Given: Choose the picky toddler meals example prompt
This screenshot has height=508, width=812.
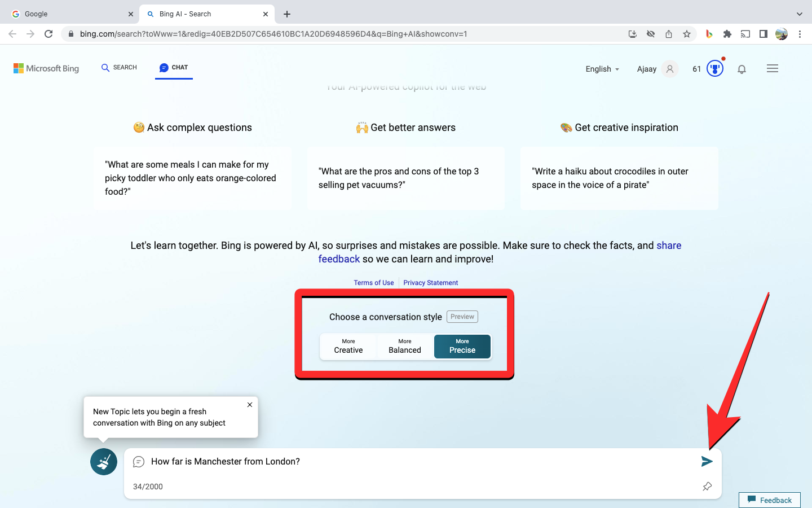Looking at the screenshot, I should [x=193, y=178].
